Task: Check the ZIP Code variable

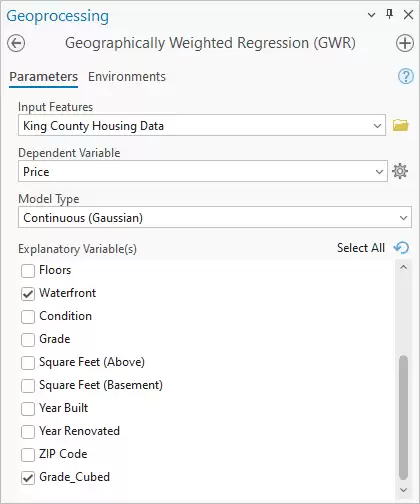Action: tap(28, 455)
